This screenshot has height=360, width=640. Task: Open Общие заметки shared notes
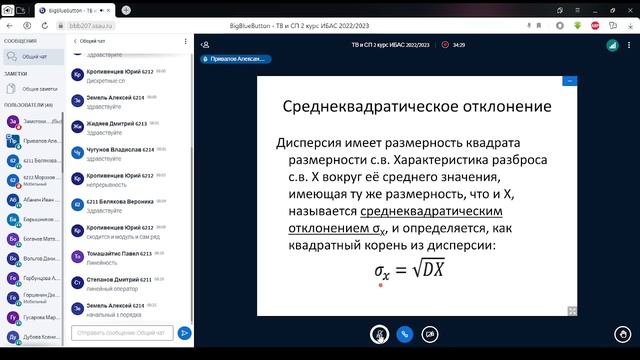click(33, 89)
